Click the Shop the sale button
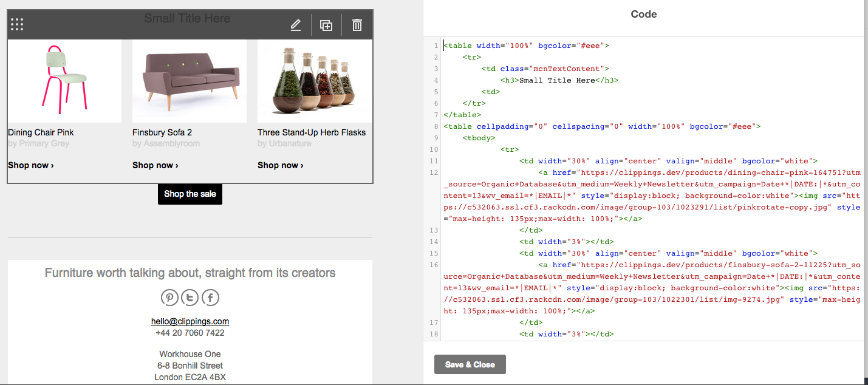The image size is (868, 385). [x=190, y=194]
